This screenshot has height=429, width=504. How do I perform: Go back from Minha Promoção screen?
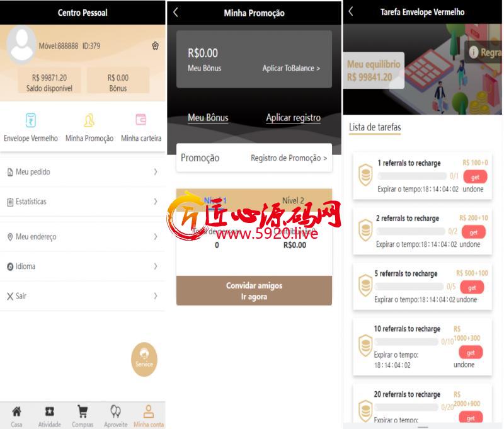pos(176,13)
